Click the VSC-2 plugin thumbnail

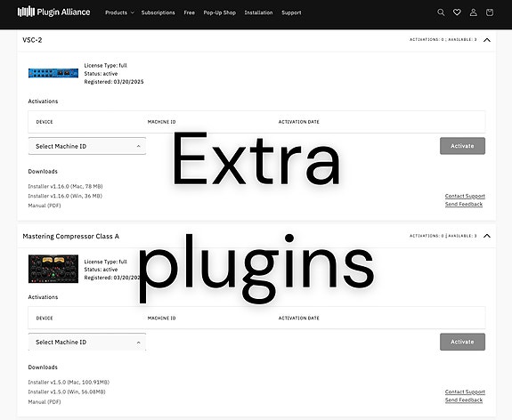53,73
